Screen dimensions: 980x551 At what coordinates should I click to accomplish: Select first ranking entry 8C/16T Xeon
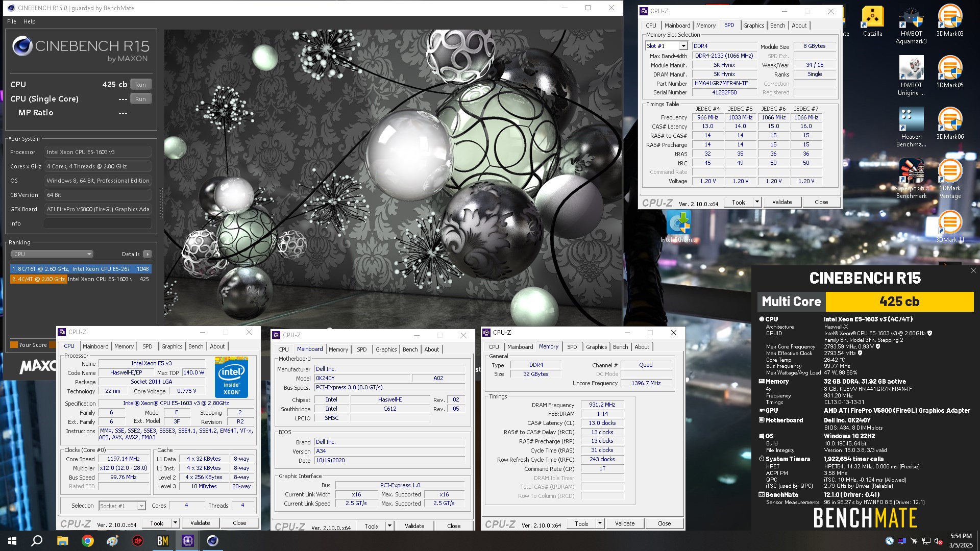tap(81, 269)
